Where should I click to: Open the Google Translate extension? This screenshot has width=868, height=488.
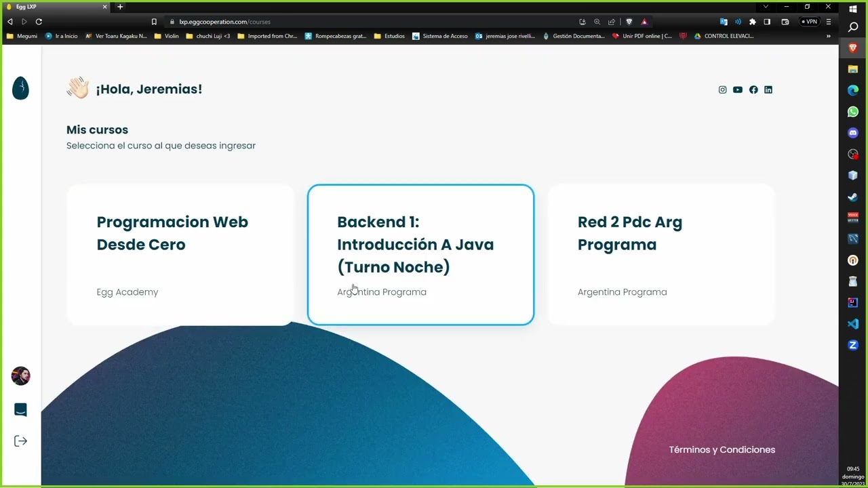coord(724,22)
